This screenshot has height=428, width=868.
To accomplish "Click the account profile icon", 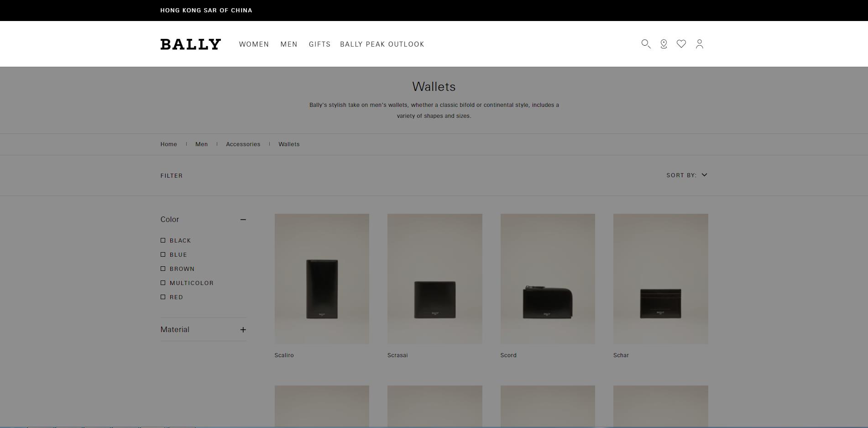I will [x=699, y=44].
